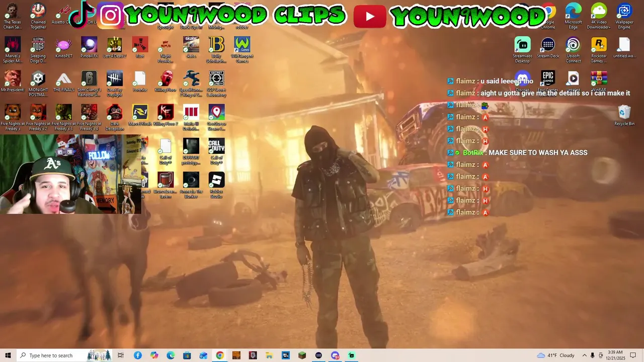Launch the Roblox Studio shortcut
Image resolution: width=644 pixels, height=362 pixels.
[x=216, y=186]
